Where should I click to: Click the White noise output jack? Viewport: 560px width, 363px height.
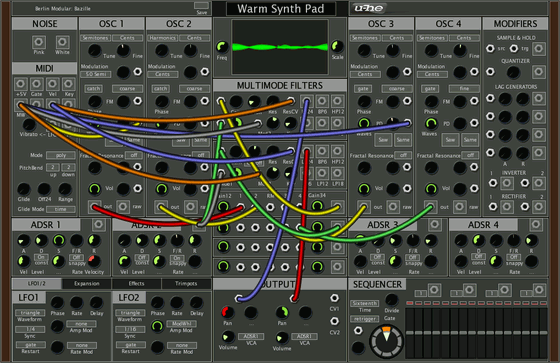62,42
